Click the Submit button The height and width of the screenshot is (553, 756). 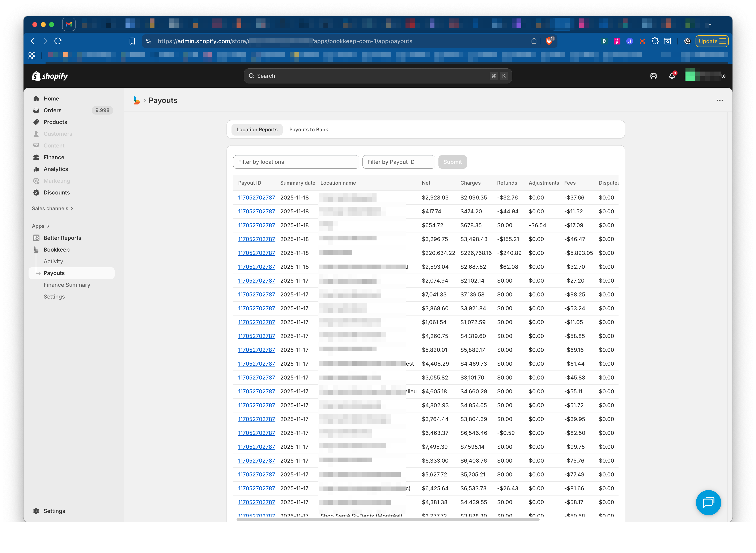coord(452,162)
